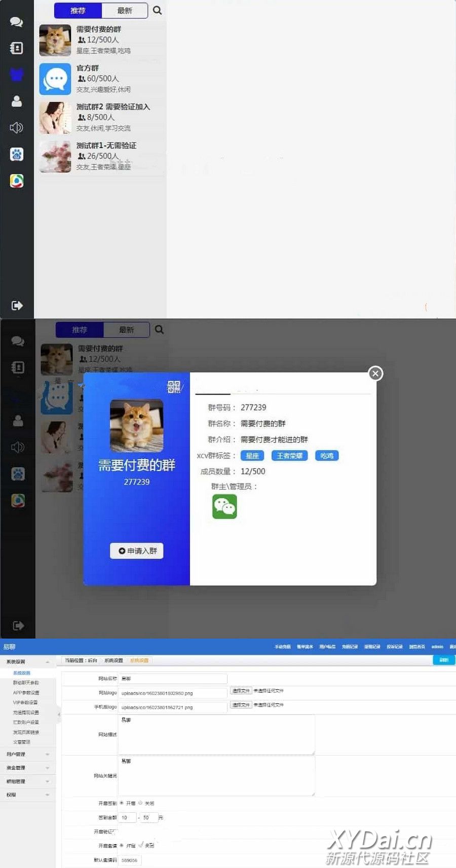The width and height of the screenshot is (456, 868).
Task: Close the group details popup
Action: pos(375,374)
